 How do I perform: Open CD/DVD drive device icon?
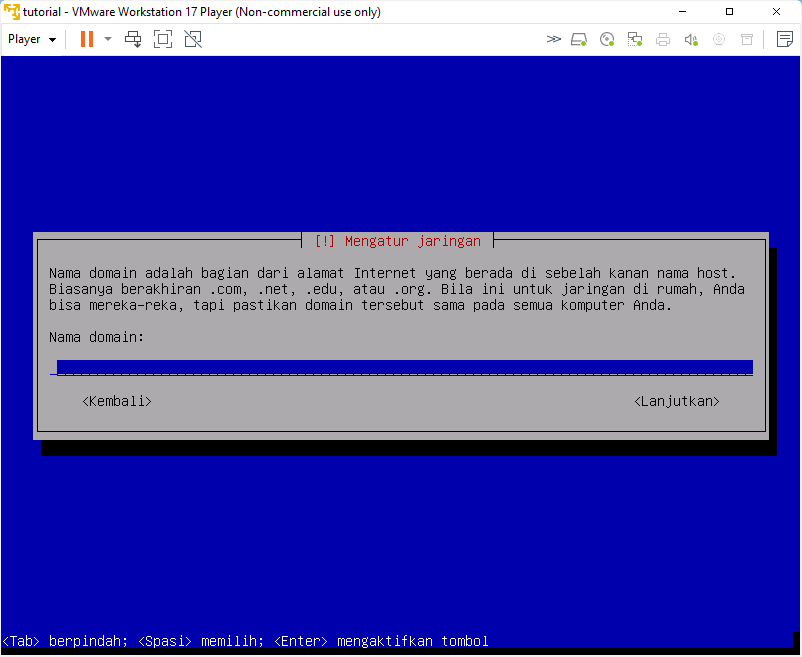tap(607, 39)
